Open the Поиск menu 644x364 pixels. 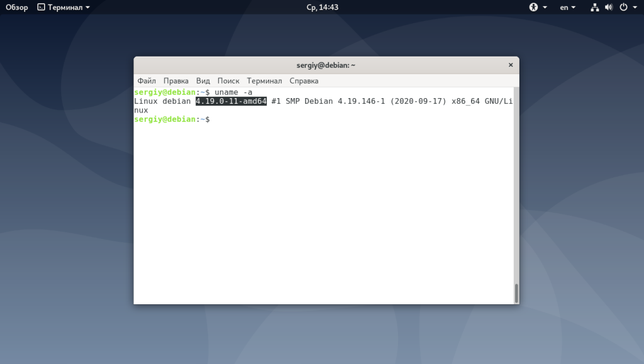tap(228, 81)
